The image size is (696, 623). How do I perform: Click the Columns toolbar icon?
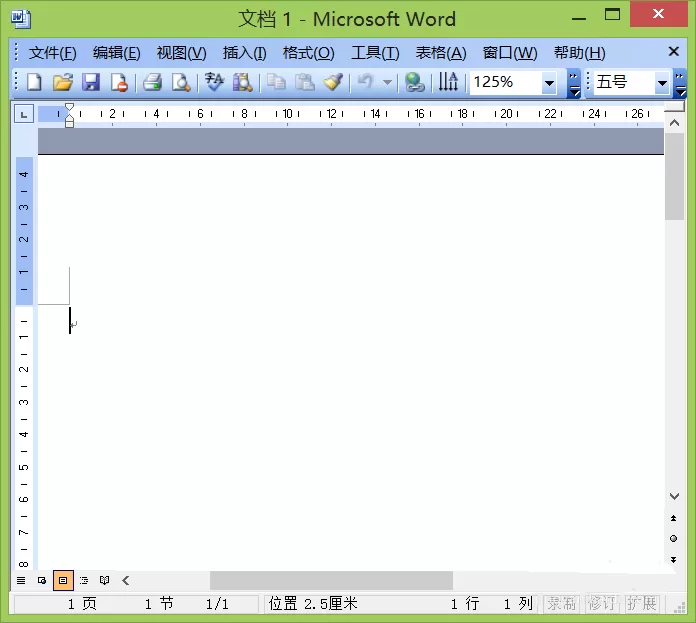pyautogui.click(x=448, y=83)
